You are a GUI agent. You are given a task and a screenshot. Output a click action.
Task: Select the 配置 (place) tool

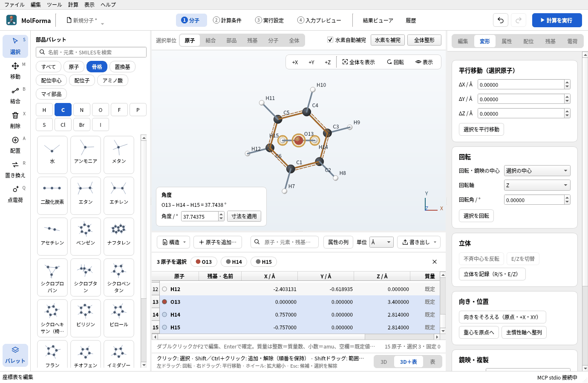pos(15,145)
